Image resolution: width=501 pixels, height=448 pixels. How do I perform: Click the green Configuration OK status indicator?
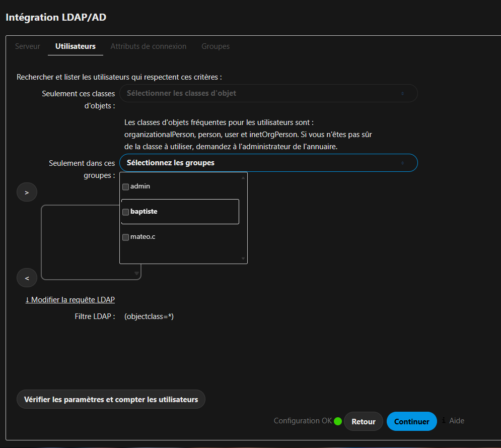(x=338, y=421)
